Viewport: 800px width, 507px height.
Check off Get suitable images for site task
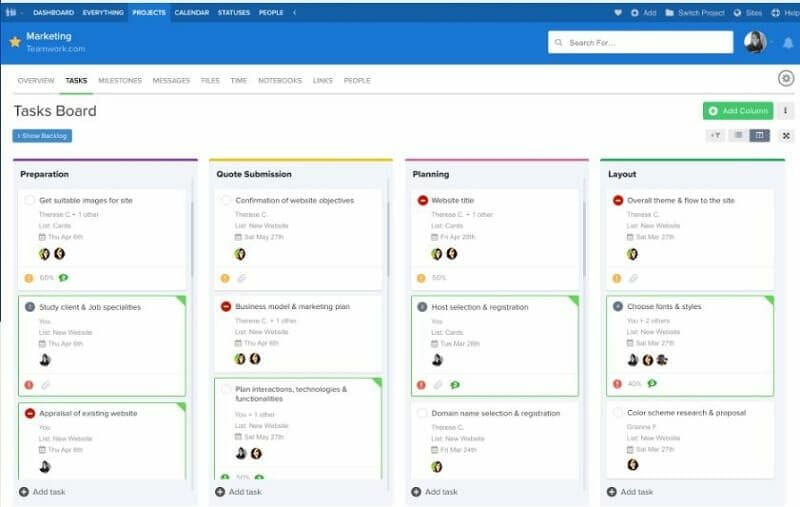pos(30,200)
